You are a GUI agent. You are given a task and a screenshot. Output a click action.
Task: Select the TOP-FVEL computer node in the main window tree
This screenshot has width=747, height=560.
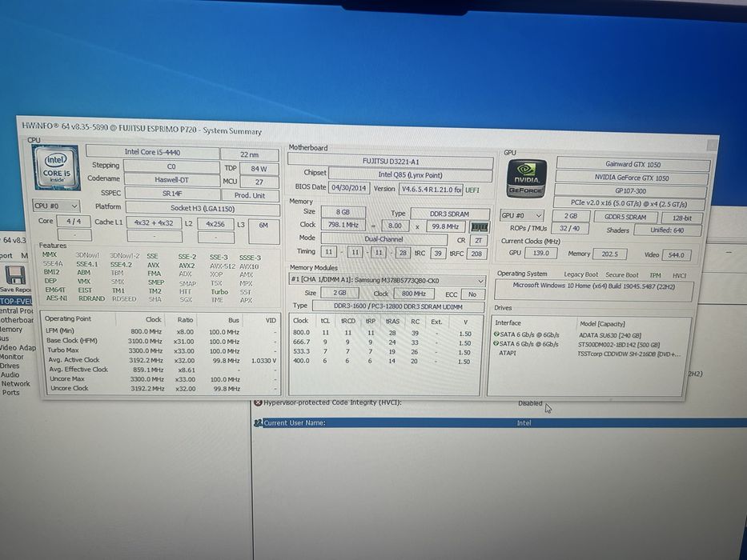[16, 301]
